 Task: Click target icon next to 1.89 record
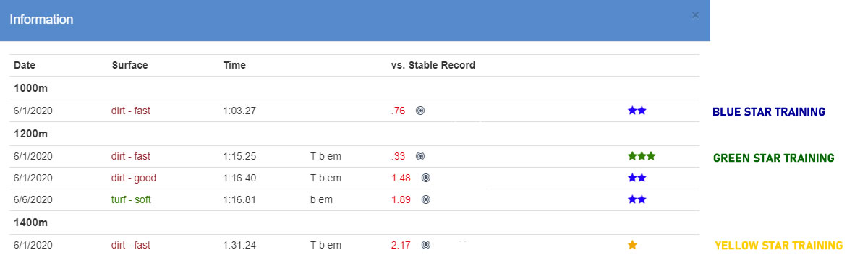(426, 199)
